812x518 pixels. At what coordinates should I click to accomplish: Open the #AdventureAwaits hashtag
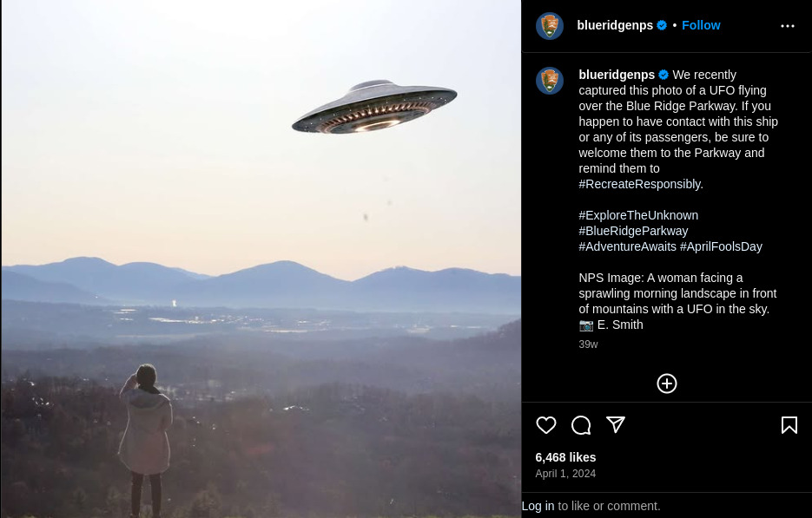[627, 246]
